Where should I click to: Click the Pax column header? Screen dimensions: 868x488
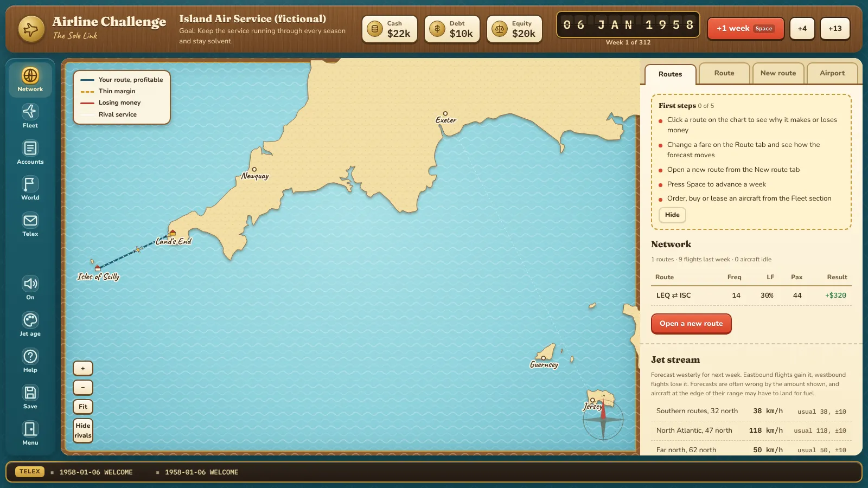796,277
